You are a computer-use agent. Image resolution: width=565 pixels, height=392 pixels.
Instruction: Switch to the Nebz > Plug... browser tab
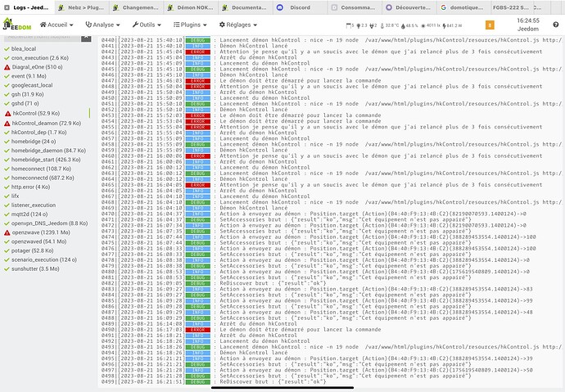(x=81, y=7)
